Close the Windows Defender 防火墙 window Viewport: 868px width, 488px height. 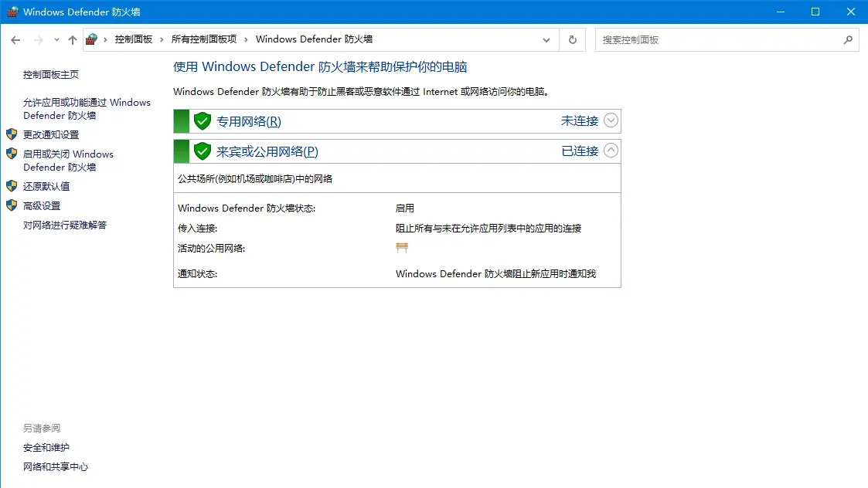[851, 12]
